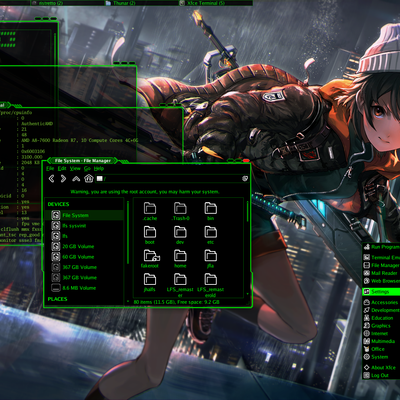This screenshot has width=400, height=400.
Task: Go back in File Manager
Action: [x=51, y=179]
